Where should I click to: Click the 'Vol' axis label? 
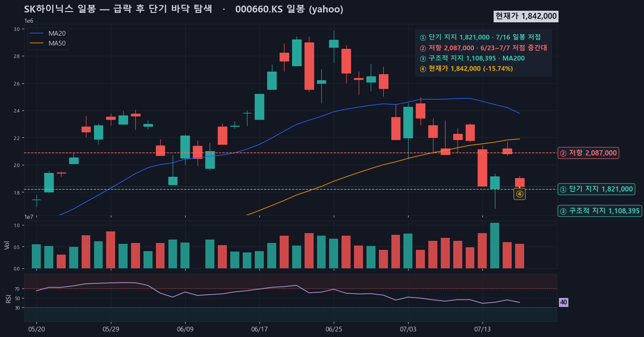point(6,245)
